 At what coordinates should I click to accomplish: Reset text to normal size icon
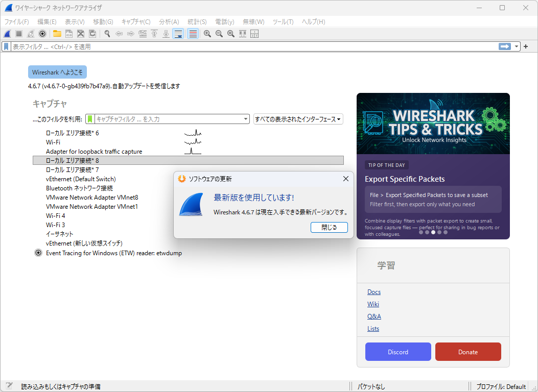click(231, 34)
